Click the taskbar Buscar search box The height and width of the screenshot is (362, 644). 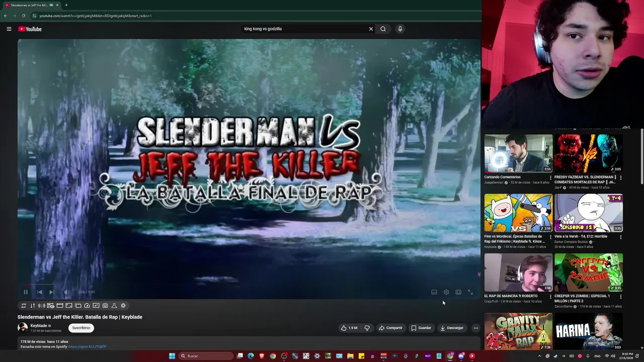206,356
